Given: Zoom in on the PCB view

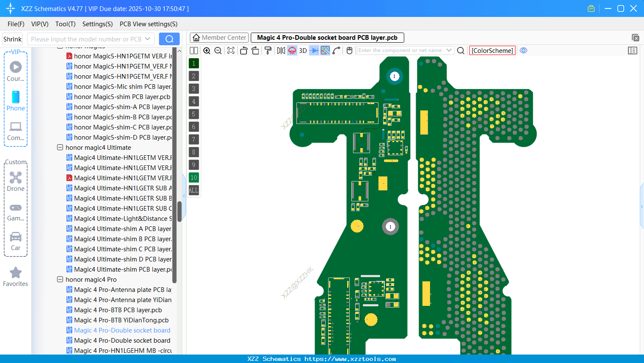Looking at the screenshot, I should 207,50.
